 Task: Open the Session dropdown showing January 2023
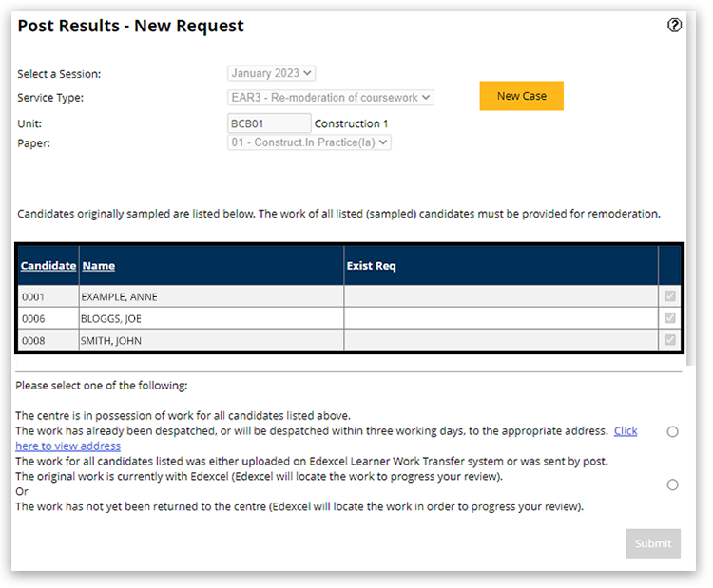click(272, 73)
